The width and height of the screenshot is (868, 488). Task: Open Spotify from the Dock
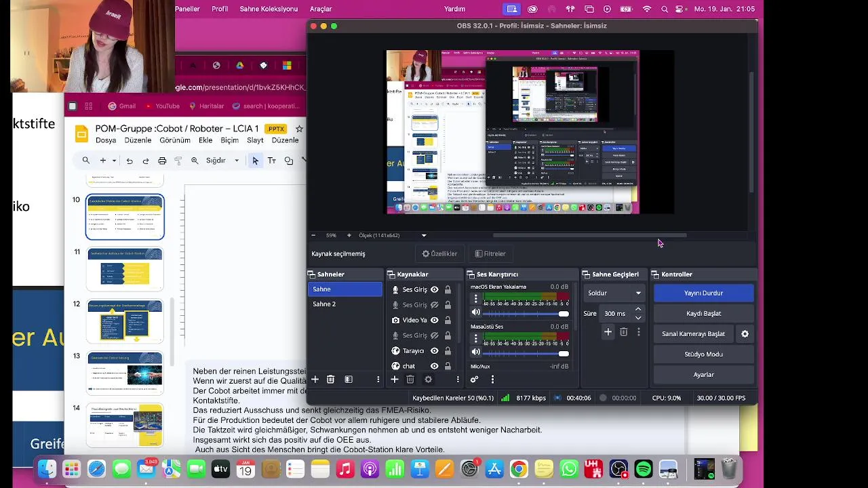(644, 468)
